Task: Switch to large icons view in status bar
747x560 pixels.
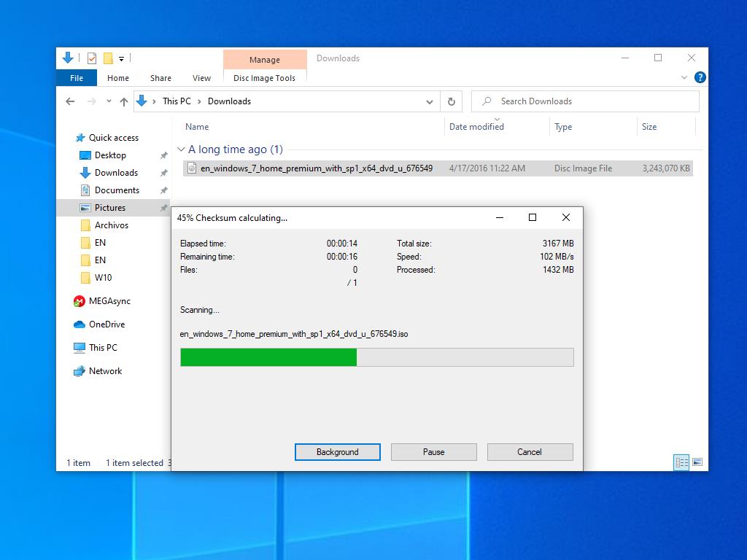Action: tap(697, 462)
